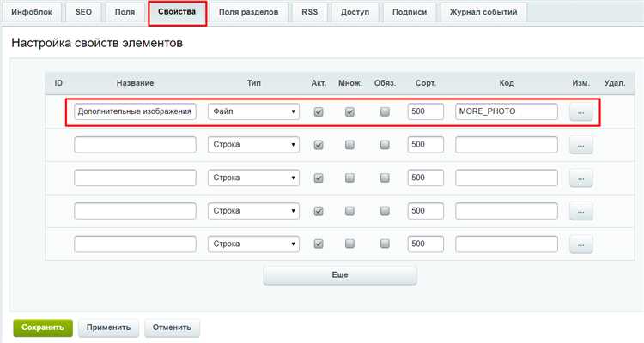Focus the MORE_PHOTO code input field
644x343 pixels.
pos(507,111)
